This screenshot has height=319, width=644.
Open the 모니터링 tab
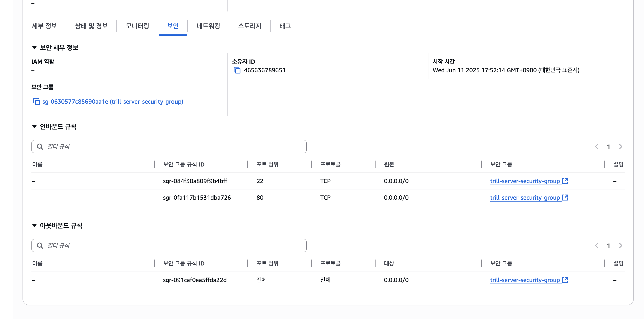(137, 26)
